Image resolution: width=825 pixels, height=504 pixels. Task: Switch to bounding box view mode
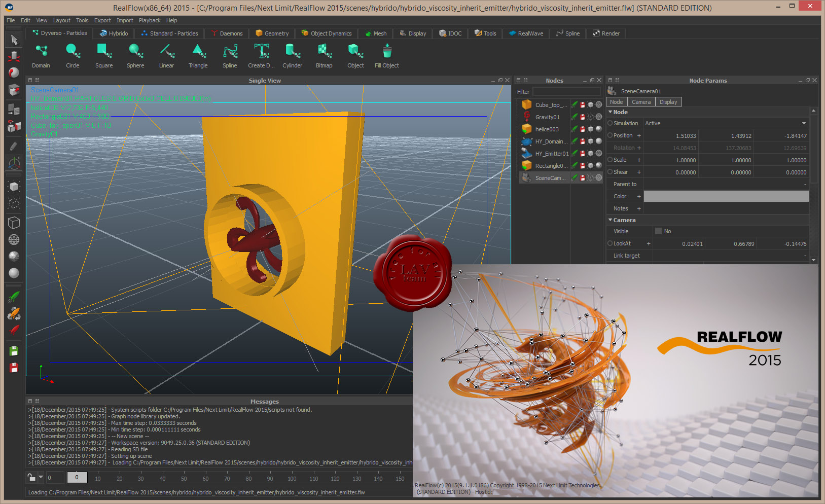(x=14, y=223)
